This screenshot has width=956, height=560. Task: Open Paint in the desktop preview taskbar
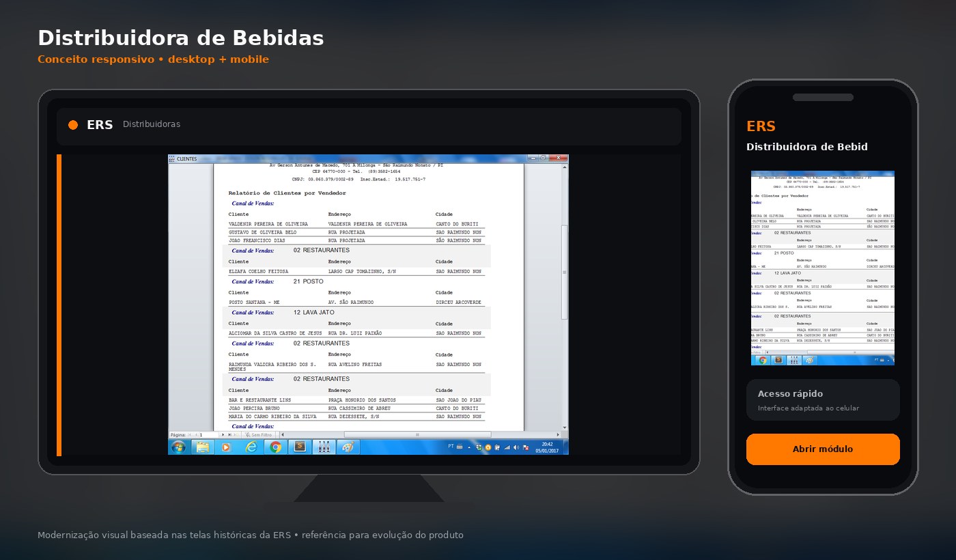[x=348, y=447]
